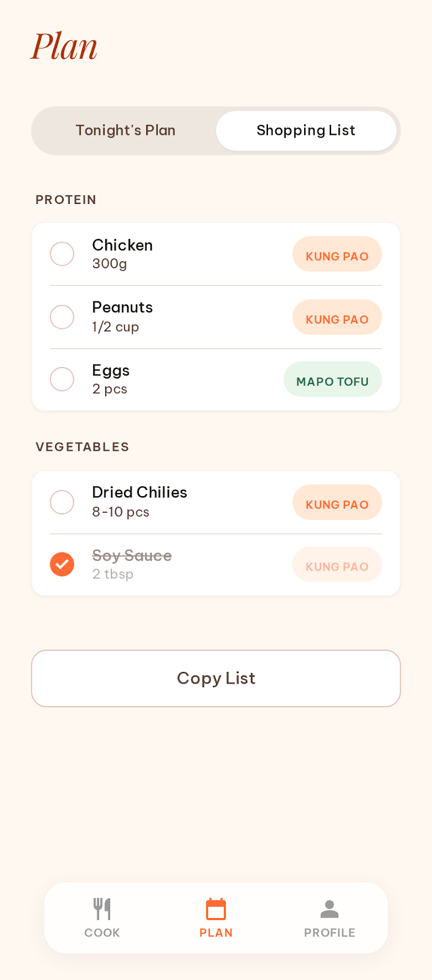This screenshot has height=980, width=432.
Task: Open the Shopping List tab
Action: 306,130
